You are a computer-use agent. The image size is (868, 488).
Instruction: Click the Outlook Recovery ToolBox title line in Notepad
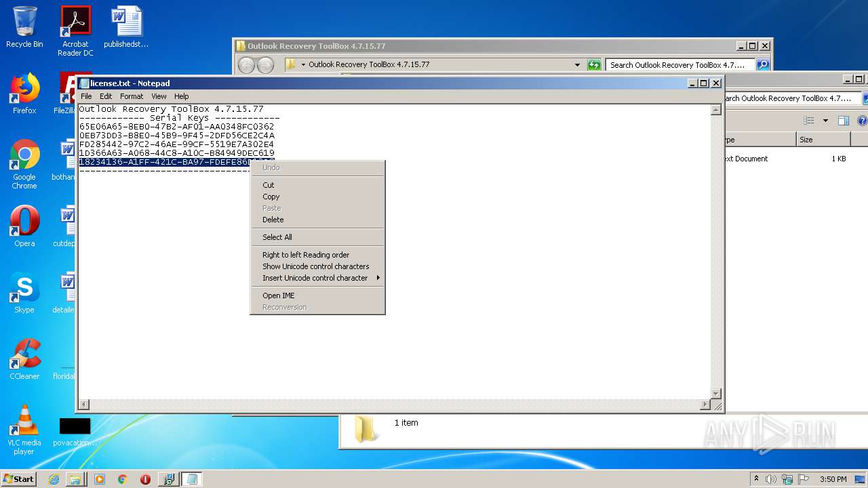pyautogui.click(x=171, y=109)
